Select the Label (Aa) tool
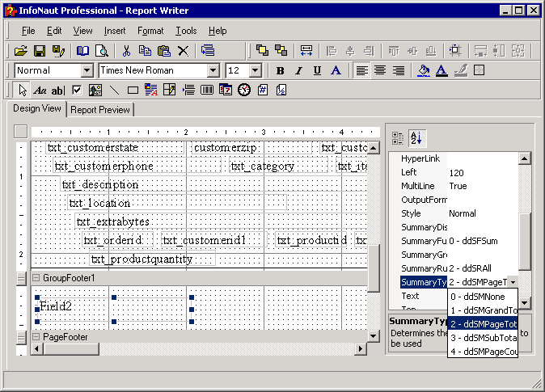The image size is (545, 392). (40, 91)
